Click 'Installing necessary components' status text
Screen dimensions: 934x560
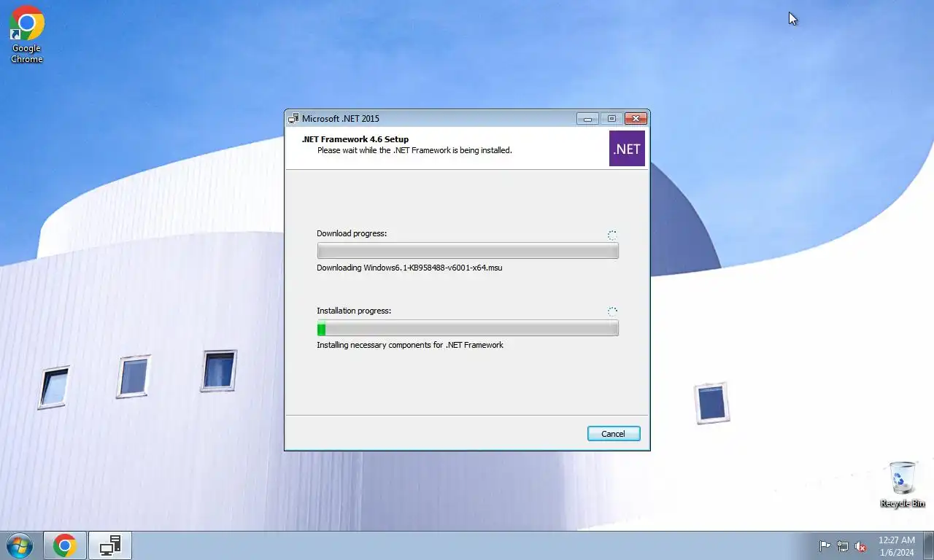410,345
